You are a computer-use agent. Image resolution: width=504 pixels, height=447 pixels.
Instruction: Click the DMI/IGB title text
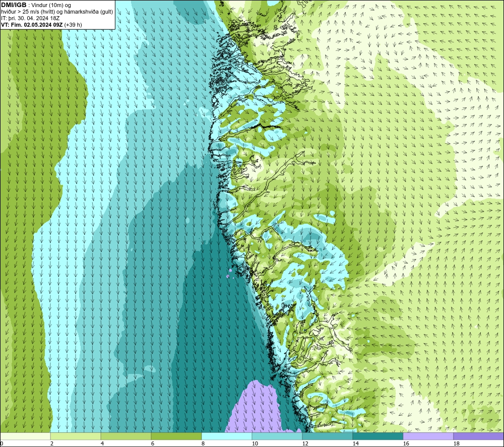coord(14,5)
